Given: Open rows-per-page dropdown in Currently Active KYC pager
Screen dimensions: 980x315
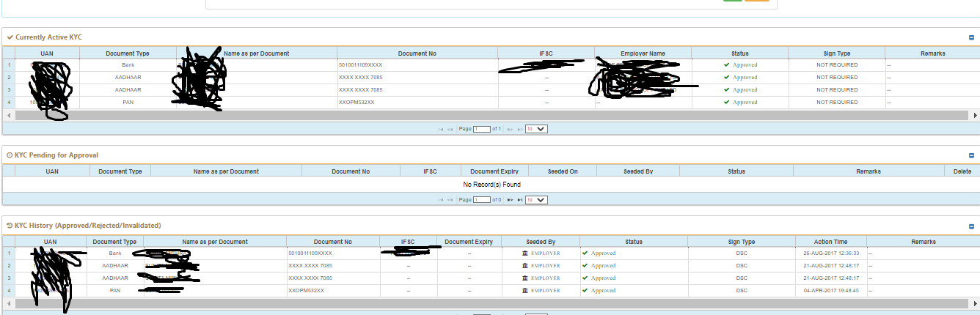Looking at the screenshot, I should tap(536, 129).
